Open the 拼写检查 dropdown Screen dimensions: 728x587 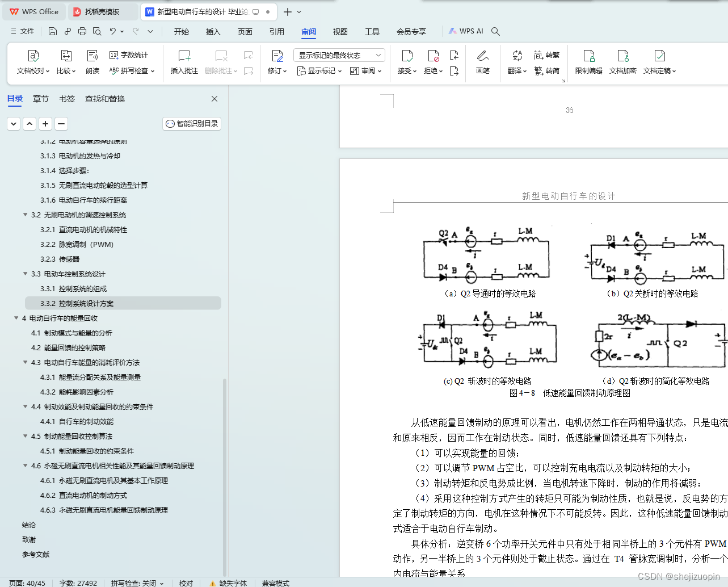click(x=132, y=71)
